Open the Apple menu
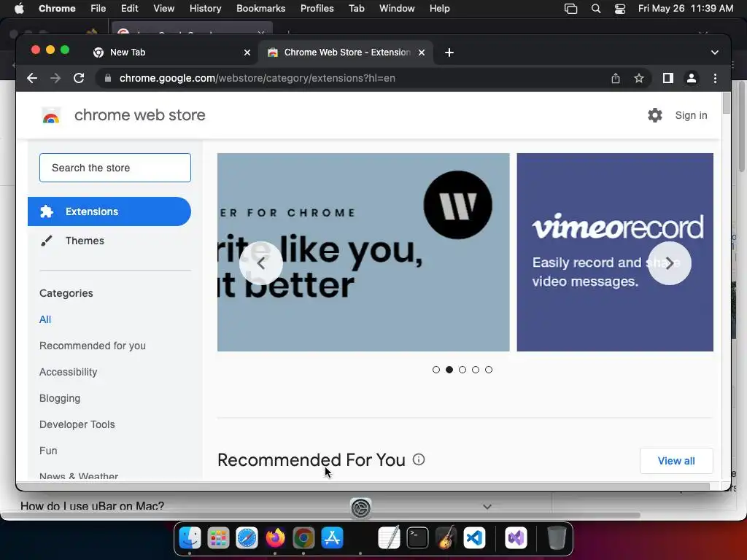Image resolution: width=747 pixels, height=560 pixels. point(19,9)
